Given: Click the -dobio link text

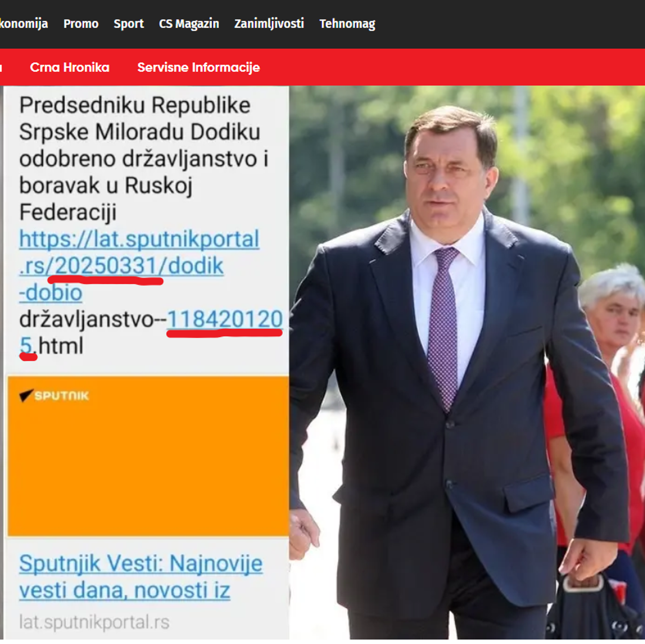Looking at the screenshot, I should point(51,293).
